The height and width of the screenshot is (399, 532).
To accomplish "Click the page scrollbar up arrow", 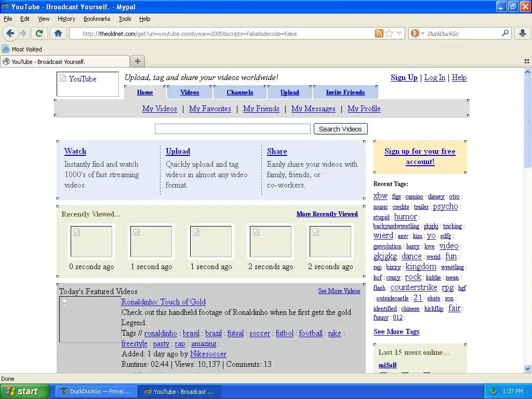I will tap(527, 72).
